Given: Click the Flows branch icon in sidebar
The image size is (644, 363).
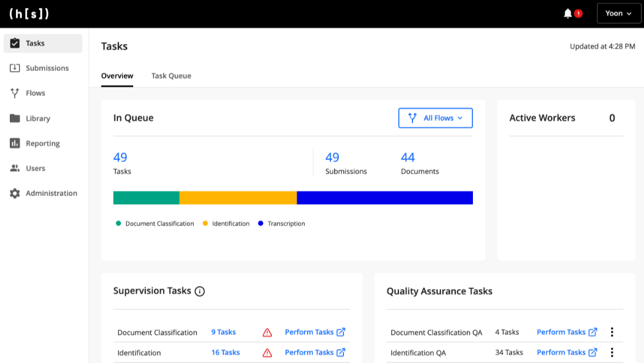Looking at the screenshot, I should pos(15,94).
